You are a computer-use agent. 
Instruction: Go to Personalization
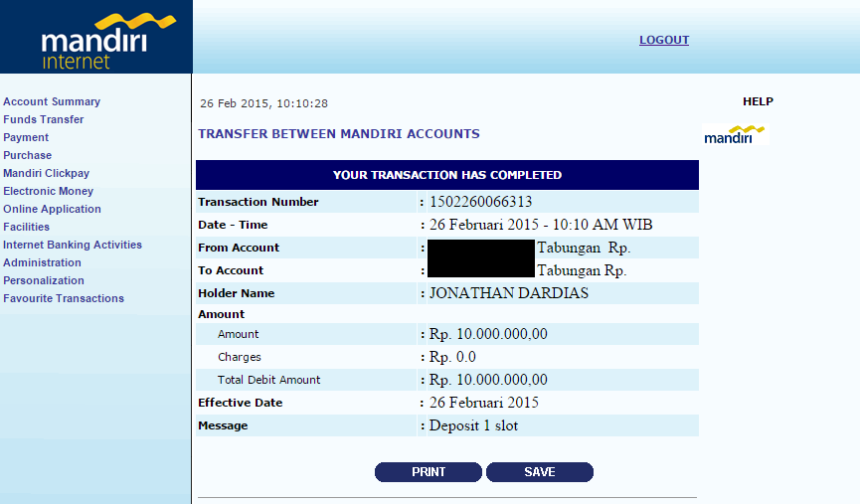(x=44, y=280)
